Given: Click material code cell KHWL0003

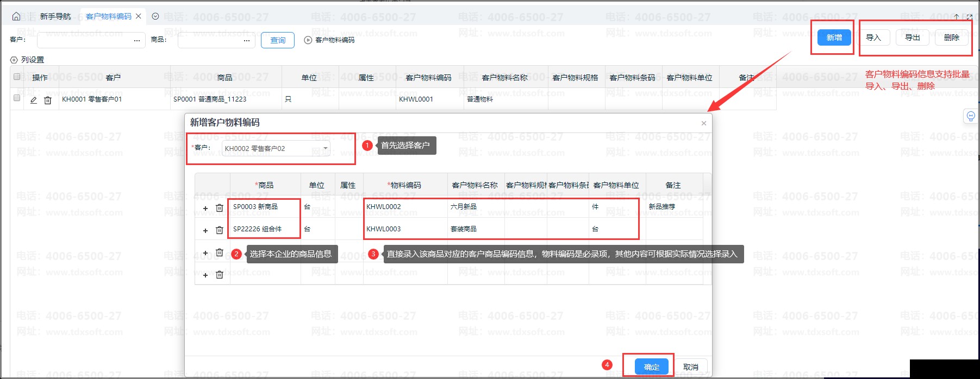Looking at the screenshot, I should click(405, 229).
